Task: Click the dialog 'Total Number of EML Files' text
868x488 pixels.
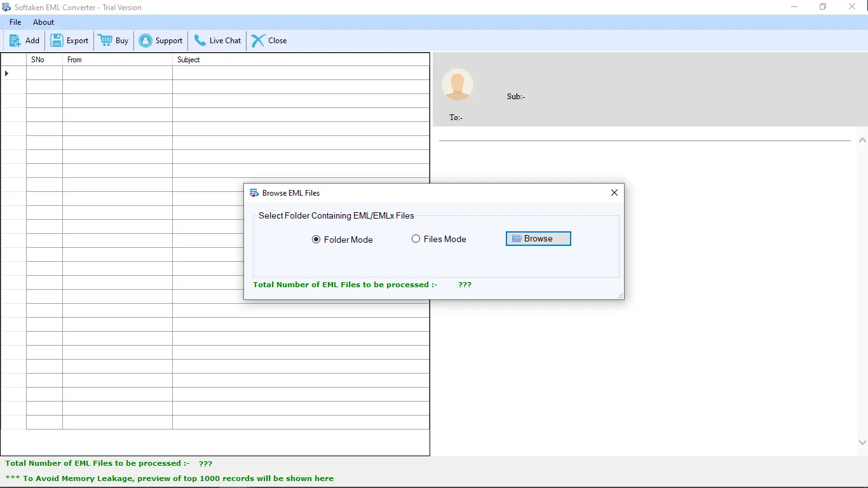Action: [345, 285]
